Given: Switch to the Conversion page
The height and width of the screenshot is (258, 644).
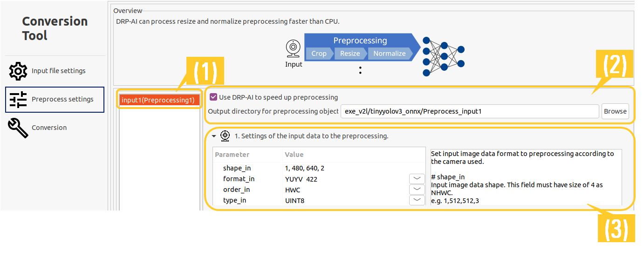Looking at the screenshot, I should (49, 128).
